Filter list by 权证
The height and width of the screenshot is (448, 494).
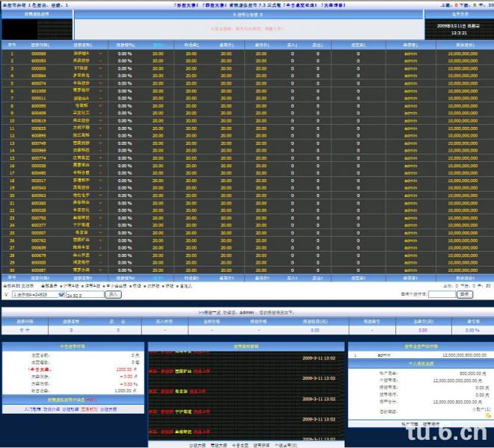click(x=137, y=286)
